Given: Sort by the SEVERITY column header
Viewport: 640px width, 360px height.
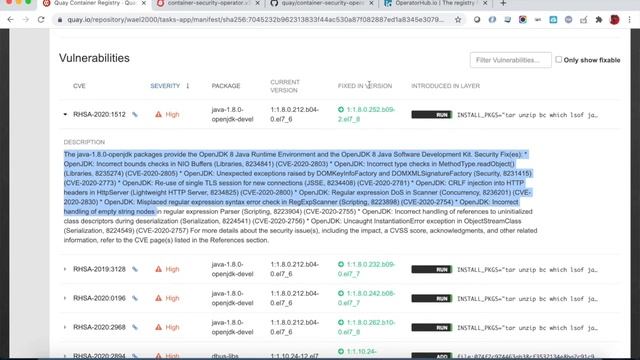Looking at the screenshot, I should pyautogui.click(x=165, y=86).
